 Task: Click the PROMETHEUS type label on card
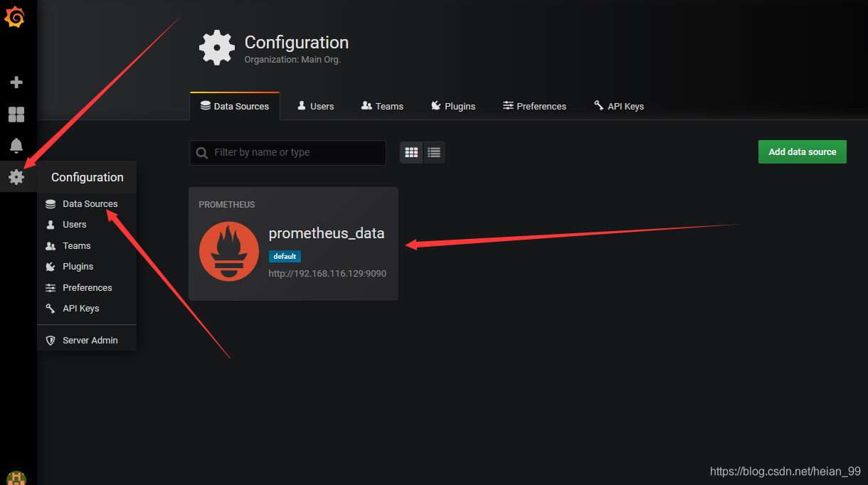tap(227, 205)
